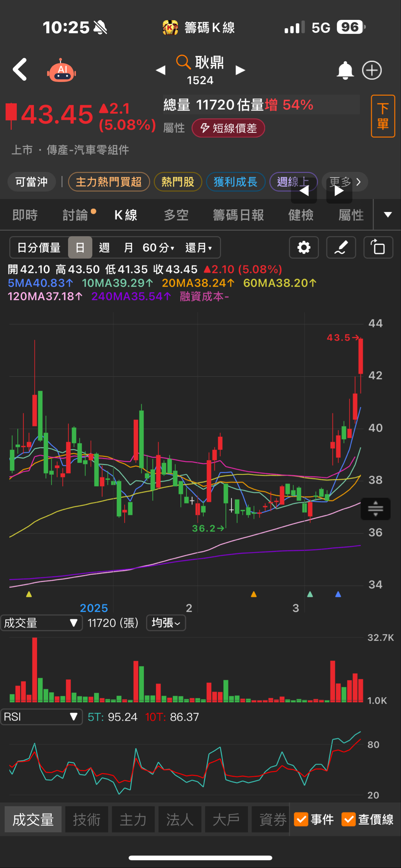Viewport: 401px width, 868px height.
Task: Select 日分價量 chart mode
Action: [x=39, y=248]
